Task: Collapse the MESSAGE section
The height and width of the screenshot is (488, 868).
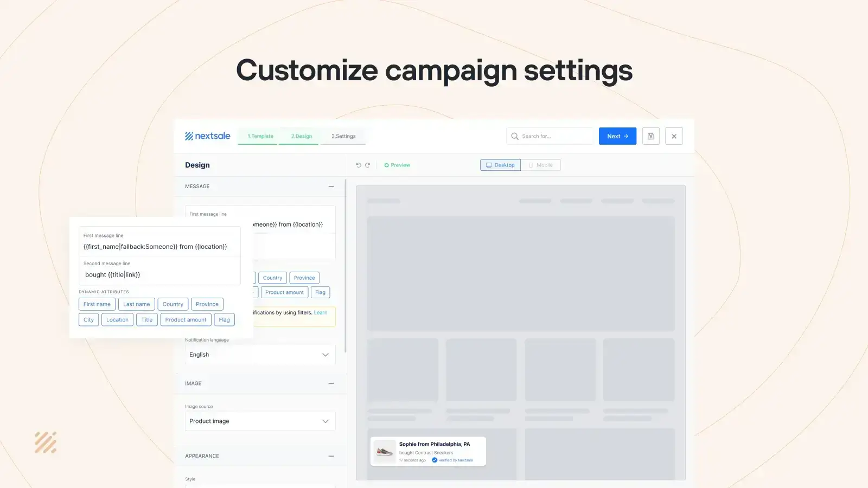Action: (331, 187)
